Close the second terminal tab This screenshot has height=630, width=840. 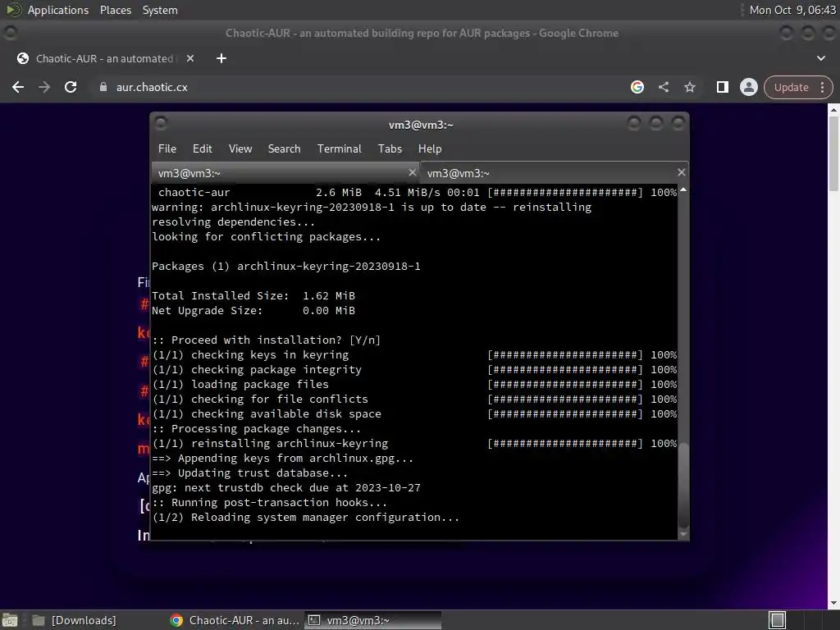[x=682, y=172]
